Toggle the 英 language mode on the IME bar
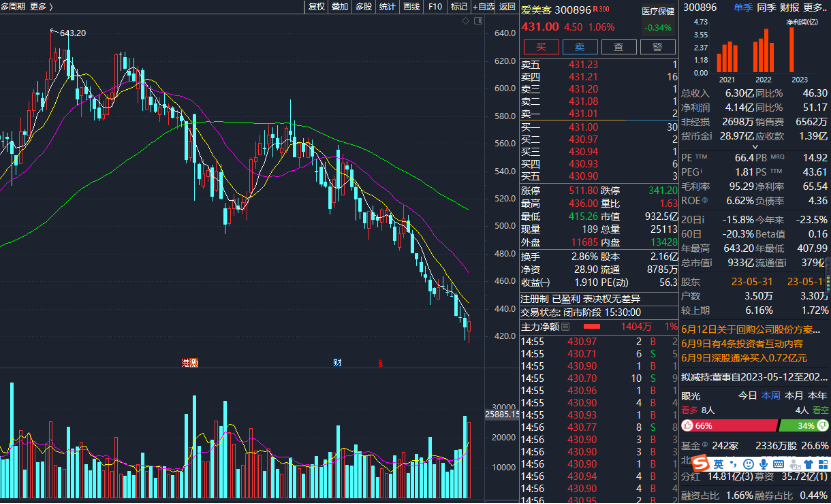The image size is (831, 504). pos(717,465)
